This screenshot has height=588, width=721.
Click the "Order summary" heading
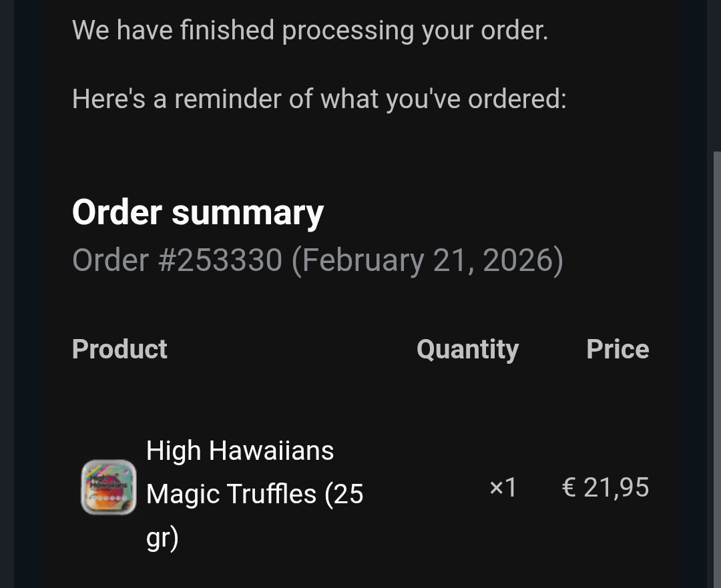click(198, 212)
